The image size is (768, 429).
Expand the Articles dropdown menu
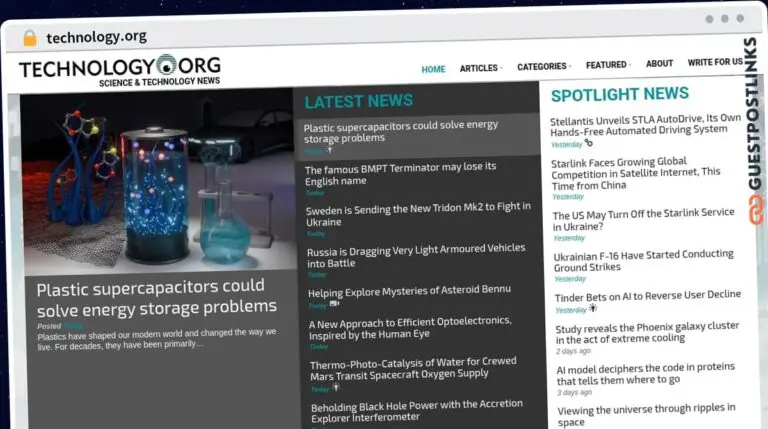coord(480,68)
